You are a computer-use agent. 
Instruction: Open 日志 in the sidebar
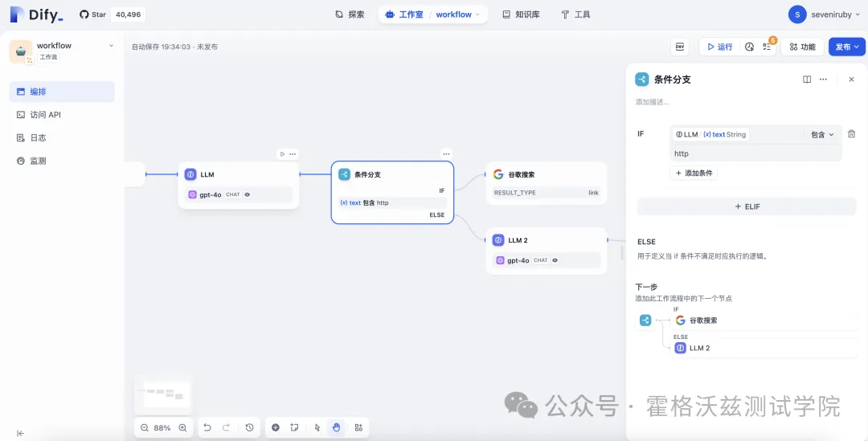(62, 138)
